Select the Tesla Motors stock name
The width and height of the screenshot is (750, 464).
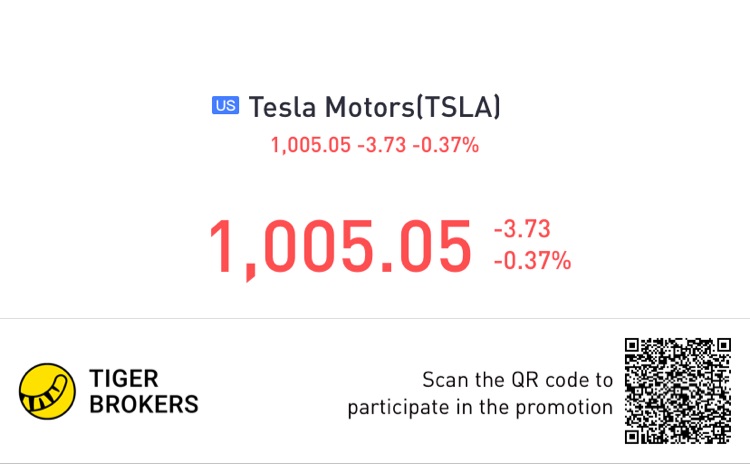(332, 106)
